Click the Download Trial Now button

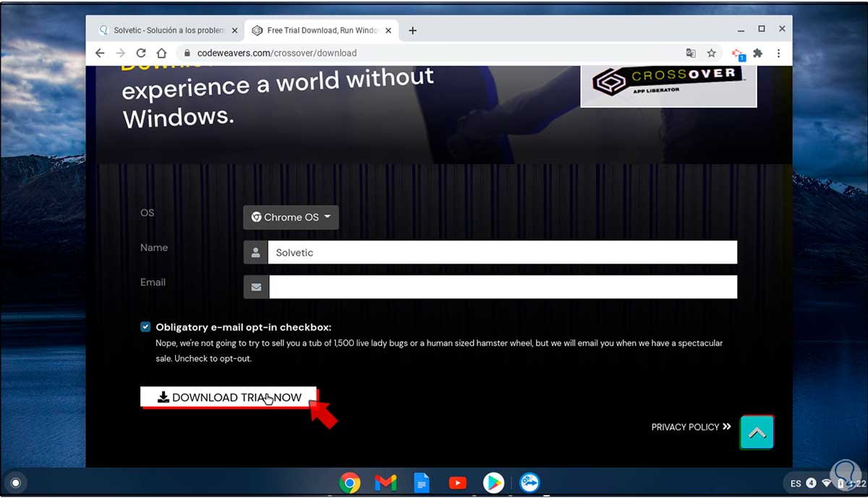229,397
